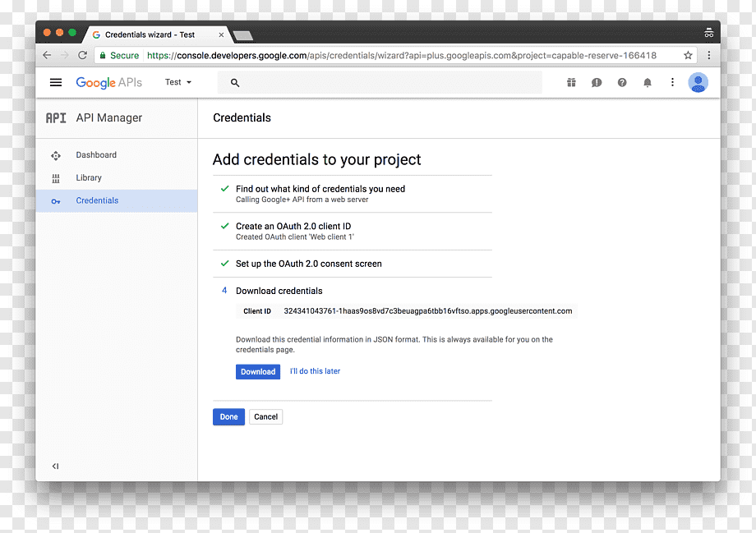Viewport: 756px width, 533px height.
Task: Click the Dashboard sidebar icon
Action: click(56, 156)
